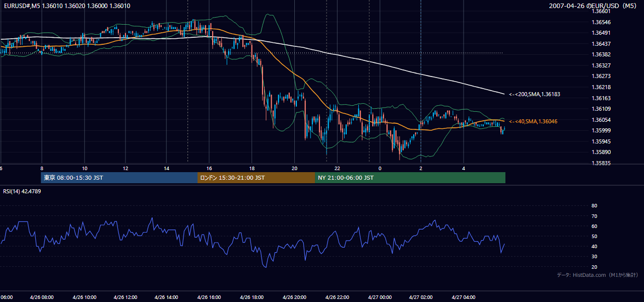Click the RSI axis value 50
644x302 pixels.
[594, 236]
